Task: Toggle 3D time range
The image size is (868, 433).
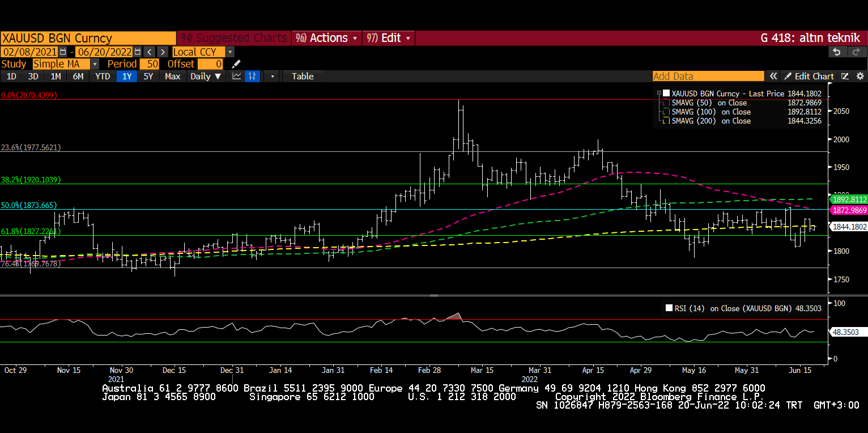Action: click(x=33, y=76)
